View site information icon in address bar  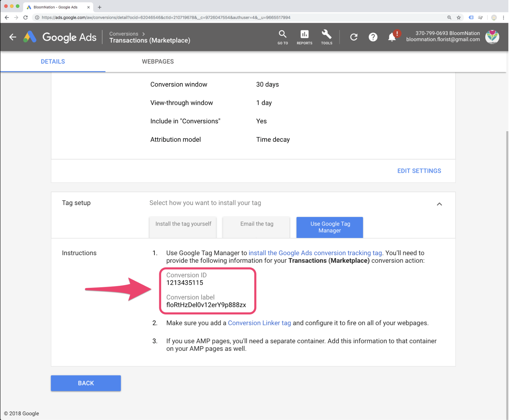[x=37, y=17]
